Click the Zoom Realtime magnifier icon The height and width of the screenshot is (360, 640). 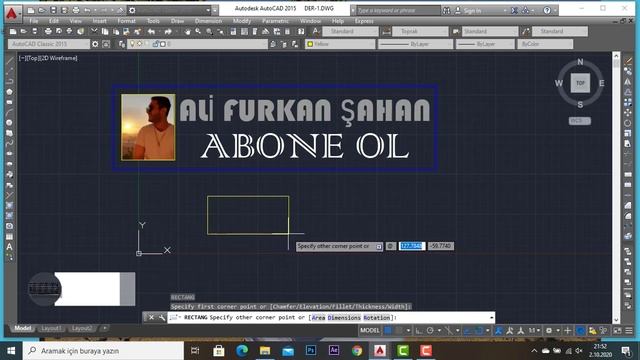(x=198, y=31)
